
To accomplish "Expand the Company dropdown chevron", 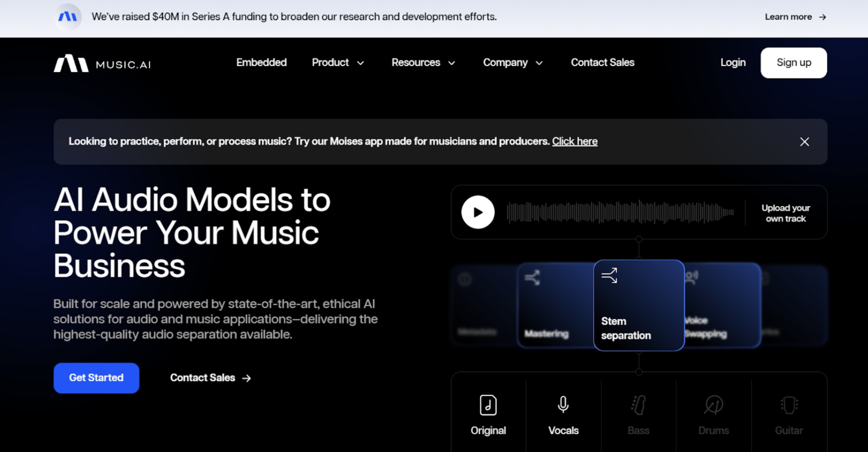I will click(x=539, y=63).
